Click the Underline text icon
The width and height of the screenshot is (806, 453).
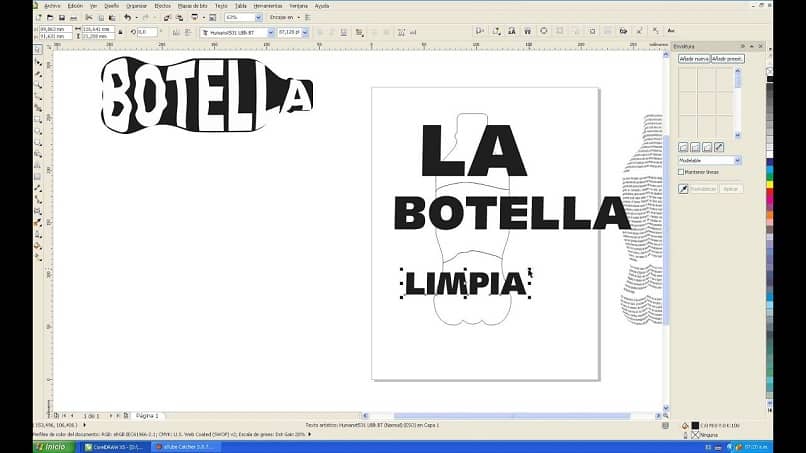point(344,32)
